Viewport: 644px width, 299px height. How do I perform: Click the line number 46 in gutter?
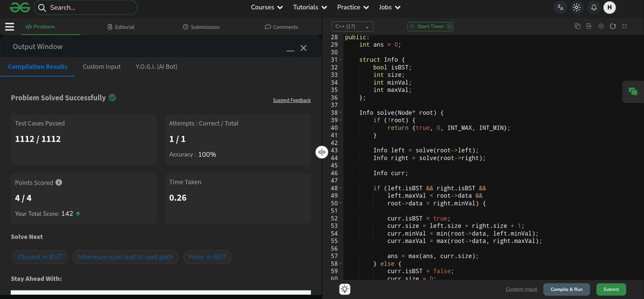tap(334, 173)
